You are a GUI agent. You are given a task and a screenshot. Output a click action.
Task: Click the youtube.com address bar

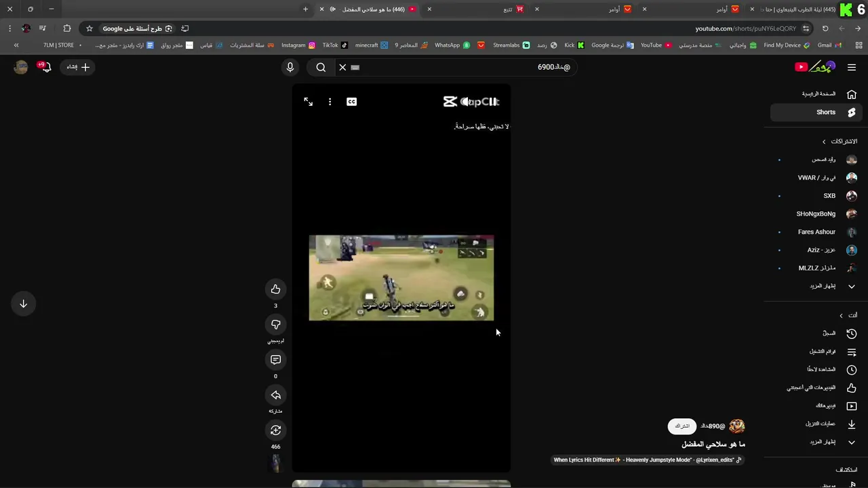coord(746,28)
